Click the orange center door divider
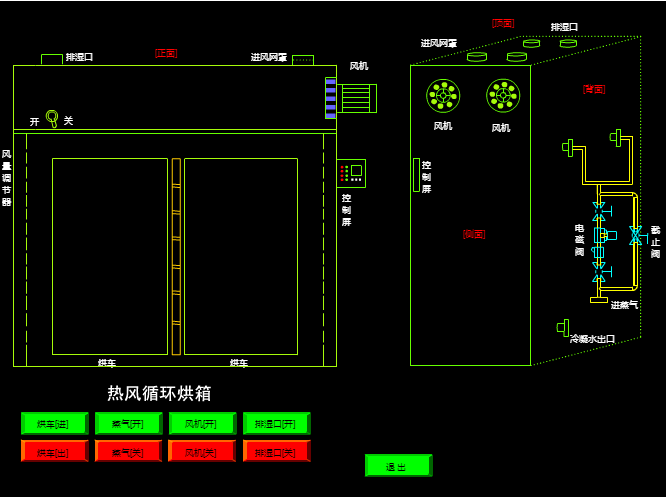The width and height of the screenshot is (666, 497). pos(176,256)
